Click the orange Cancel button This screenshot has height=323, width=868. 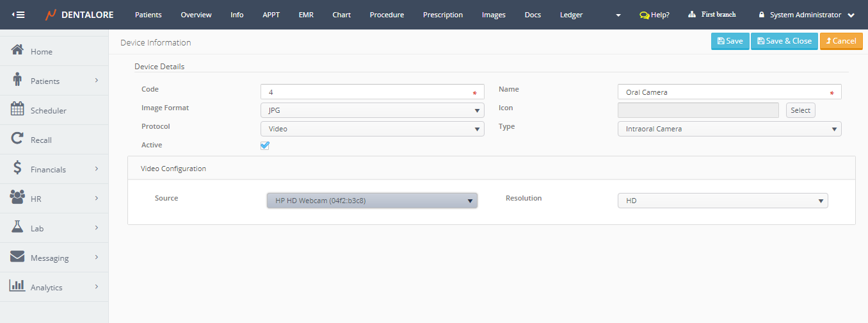[840, 41]
